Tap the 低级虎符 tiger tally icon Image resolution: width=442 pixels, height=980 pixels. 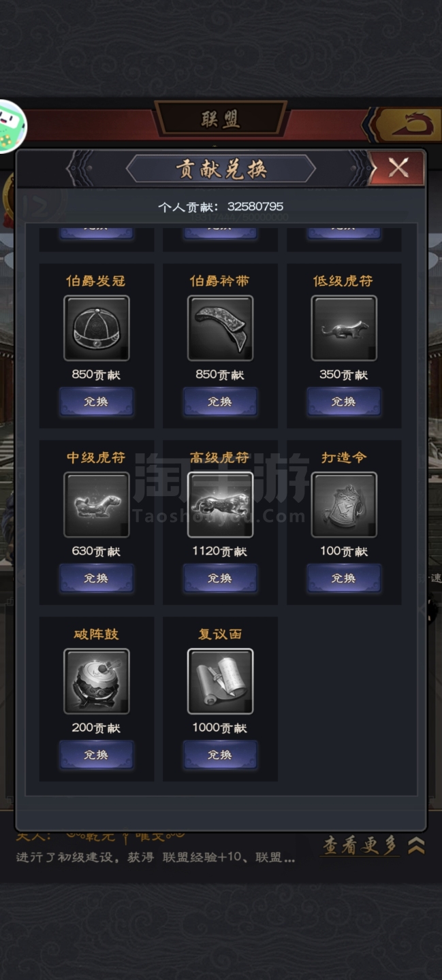343,328
